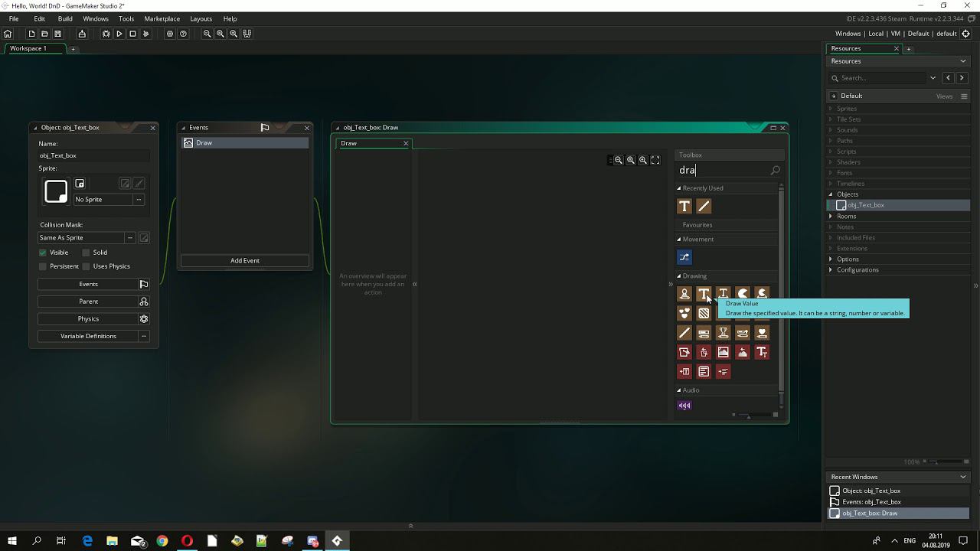Viewport: 980px width, 551px height.
Task: Run the game with the play icon
Action: [x=119, y=34]
